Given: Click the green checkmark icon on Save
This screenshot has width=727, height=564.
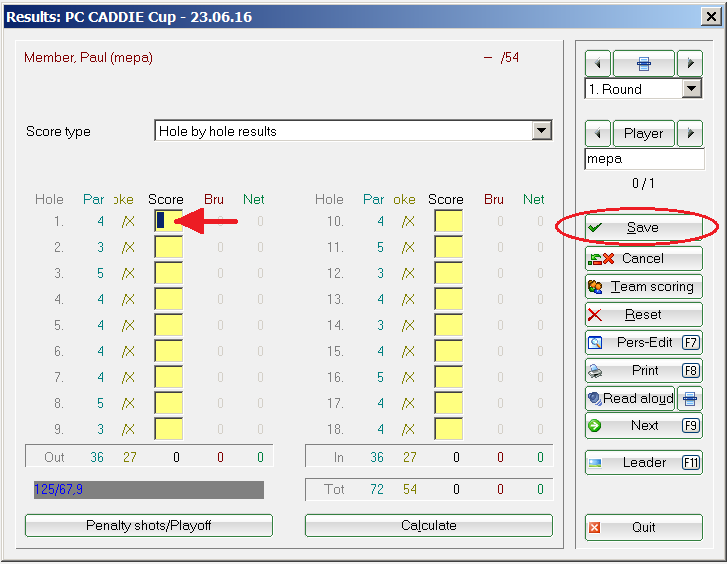Looking at the screenshot, I should coord(595,227).
